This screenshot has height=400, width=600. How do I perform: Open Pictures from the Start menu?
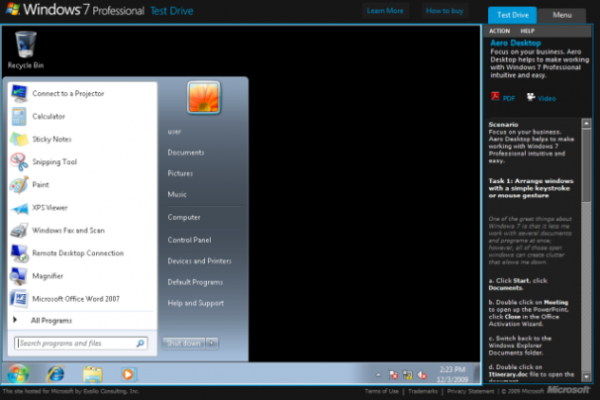tap(180, 173)
